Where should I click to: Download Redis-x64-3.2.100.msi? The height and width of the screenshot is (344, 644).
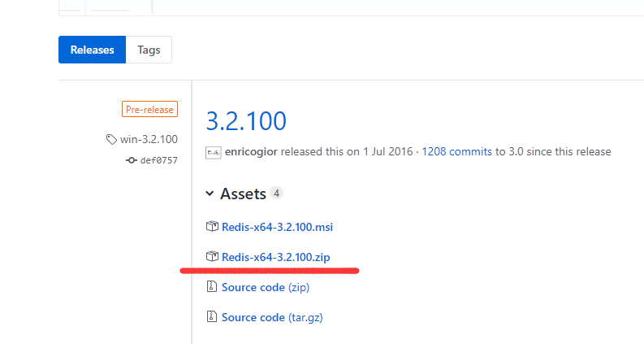pos(277,227)
